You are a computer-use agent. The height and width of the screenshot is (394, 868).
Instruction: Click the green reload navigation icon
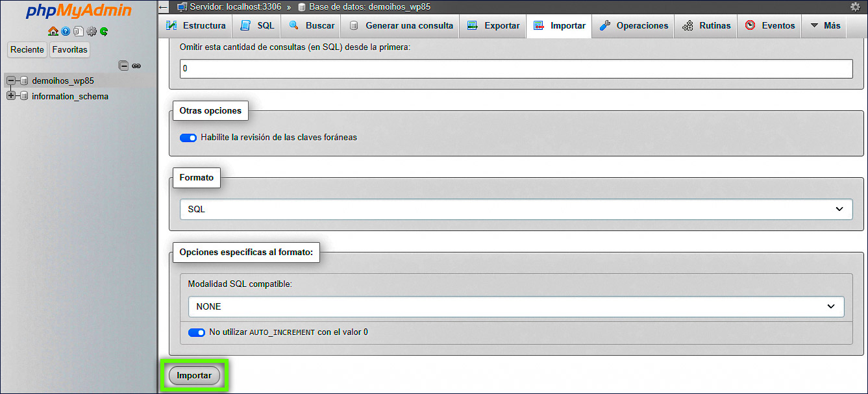103,31
